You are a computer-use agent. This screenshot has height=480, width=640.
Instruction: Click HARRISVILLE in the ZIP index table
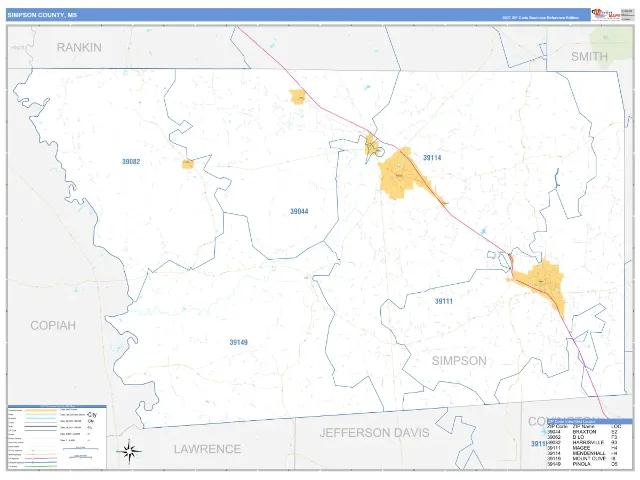click(x=588, y=442)
